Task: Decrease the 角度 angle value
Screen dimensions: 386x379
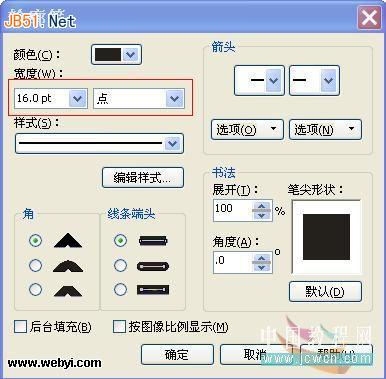Action: (x=262, y=267)
